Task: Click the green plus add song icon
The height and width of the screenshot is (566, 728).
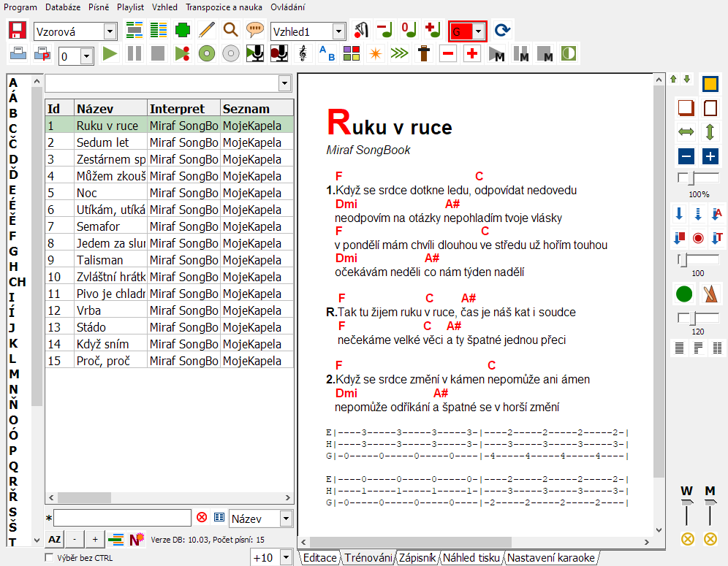Action: 183,31
